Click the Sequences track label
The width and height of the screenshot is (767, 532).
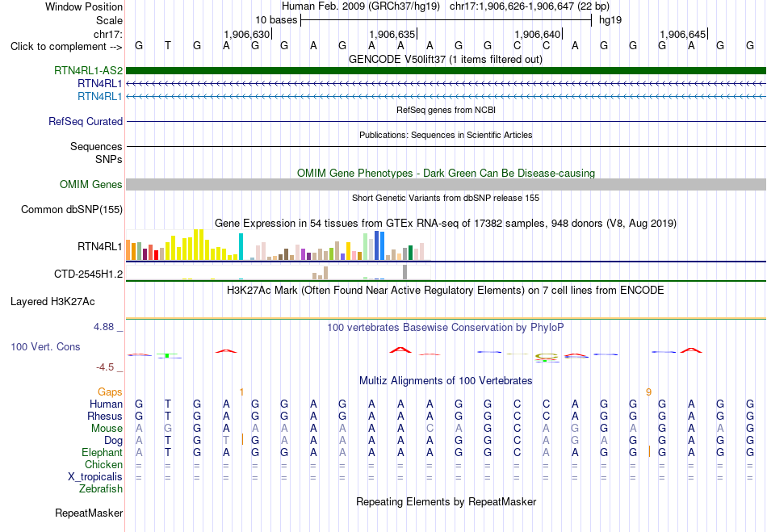(x=96, y=146)
